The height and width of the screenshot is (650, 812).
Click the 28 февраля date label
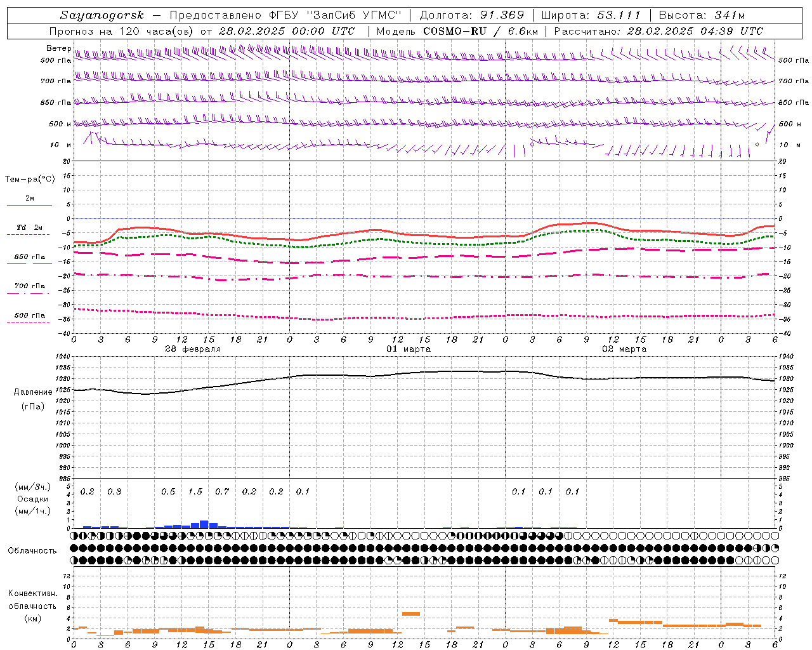(193, 349)
